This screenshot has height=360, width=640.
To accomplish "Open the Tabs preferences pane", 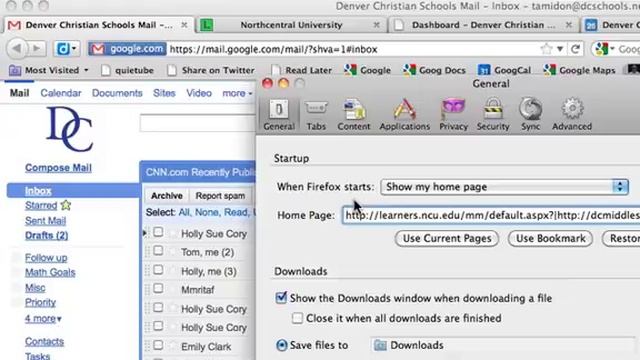I will pos(316,115).
